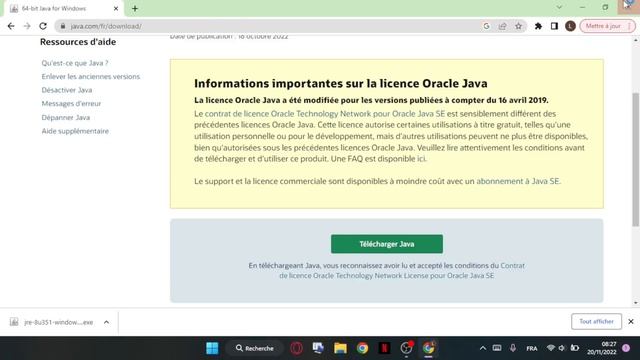Toggle the browser side panel icon
This screenshot has height=360, width=640.
pos(554,26)
